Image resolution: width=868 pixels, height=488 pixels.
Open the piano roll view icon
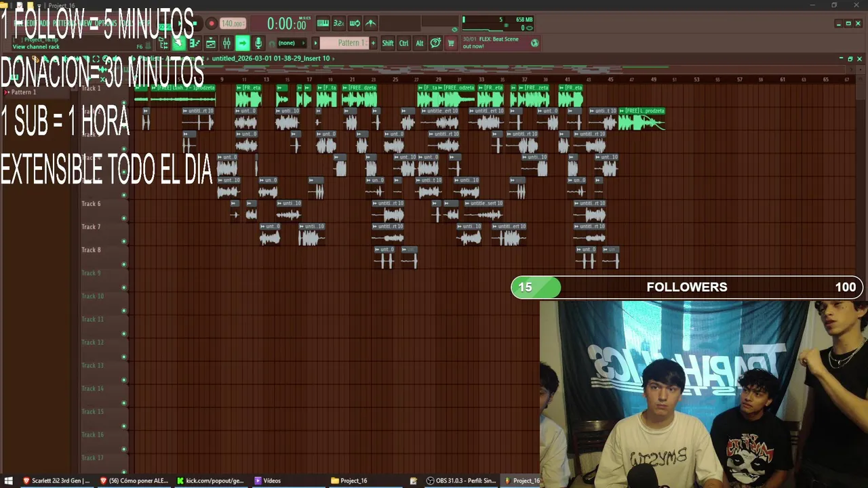[x=195, y=43]
